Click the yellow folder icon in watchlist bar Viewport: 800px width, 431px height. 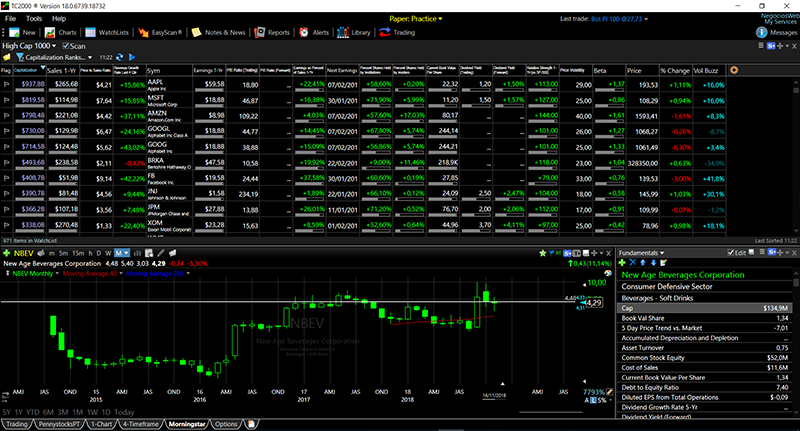click(7, 57)
